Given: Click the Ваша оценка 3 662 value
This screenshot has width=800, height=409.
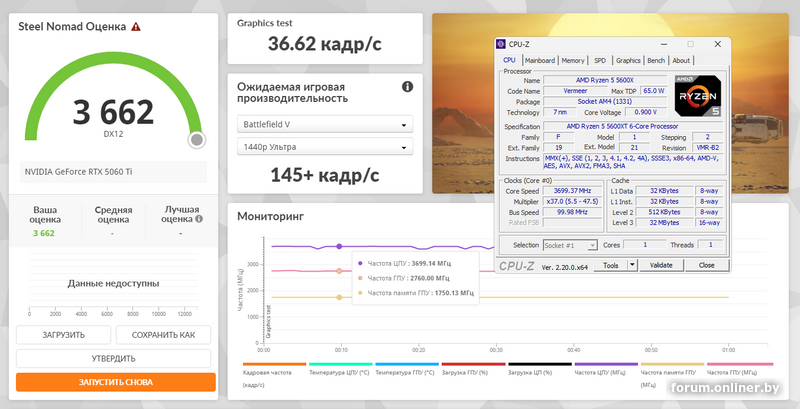Looking at the screenshot, I should coord(44,233).
